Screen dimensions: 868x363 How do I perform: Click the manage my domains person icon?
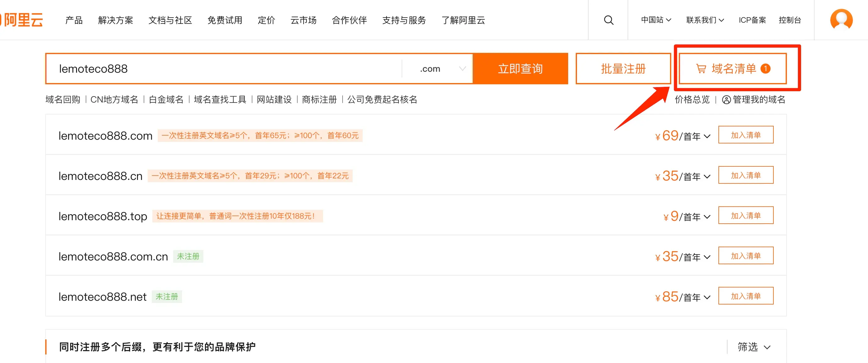[726, 100]
